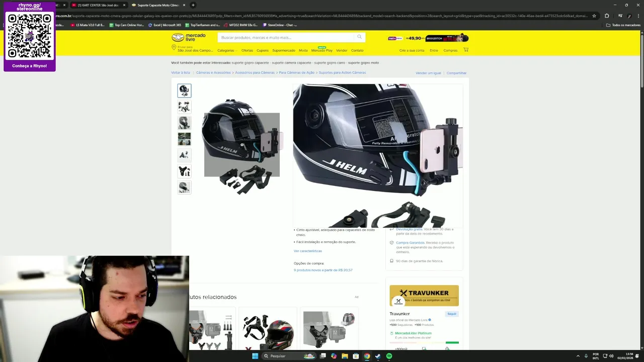Click the Entre login link
Screen dimensions: 644x362
pos(434,50)
